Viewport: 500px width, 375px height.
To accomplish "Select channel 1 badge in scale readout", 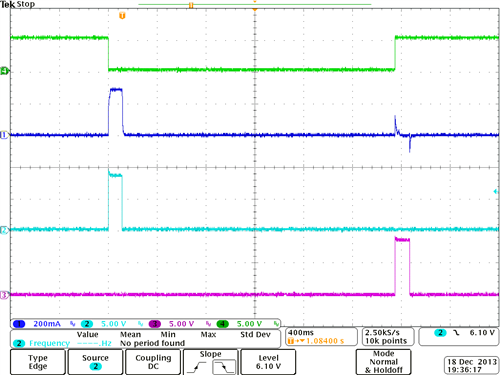I will point(19,324).
